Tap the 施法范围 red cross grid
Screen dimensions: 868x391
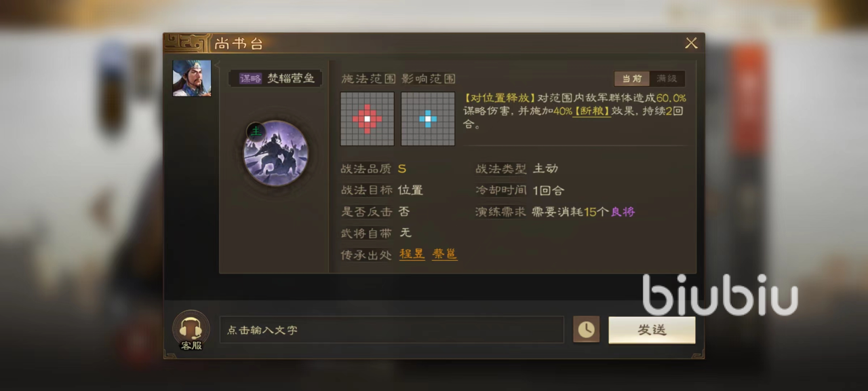click(367, 119)
